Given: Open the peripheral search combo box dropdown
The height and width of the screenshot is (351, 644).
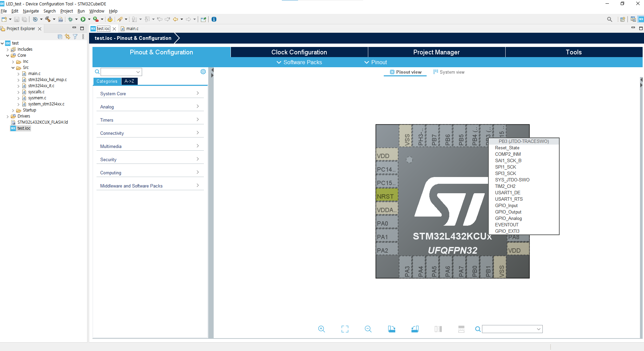Looking at the screenshot, I should pyautogui.click(x=138, y=72).
